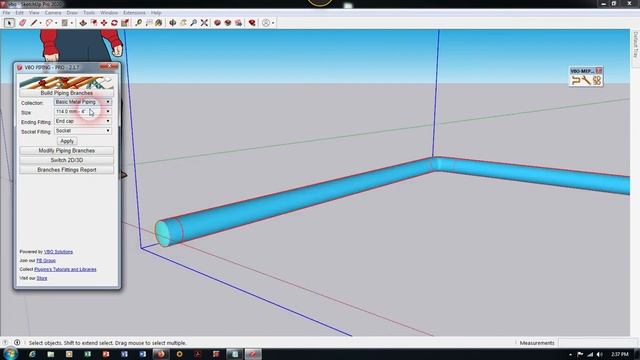The height and width of the screenshot is (360, 640).
Task: Select the Rectangle shape tool
Action: 64,23
